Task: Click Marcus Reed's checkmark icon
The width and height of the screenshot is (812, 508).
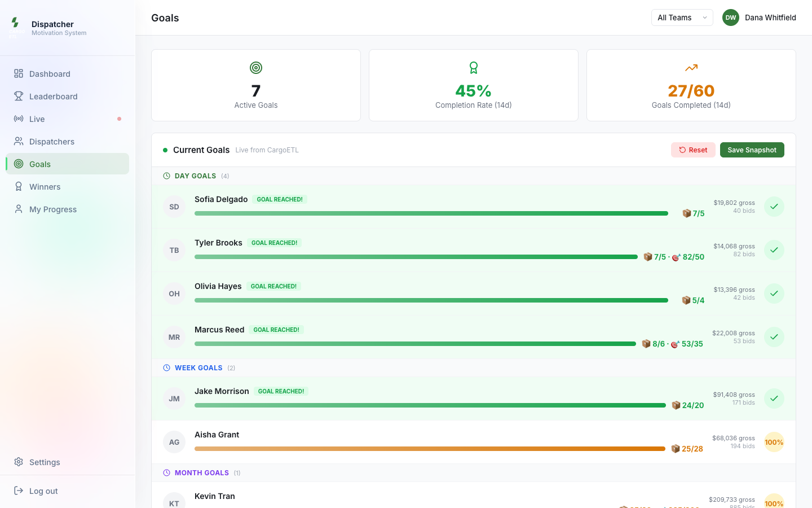Action: [x=774, y=337]
